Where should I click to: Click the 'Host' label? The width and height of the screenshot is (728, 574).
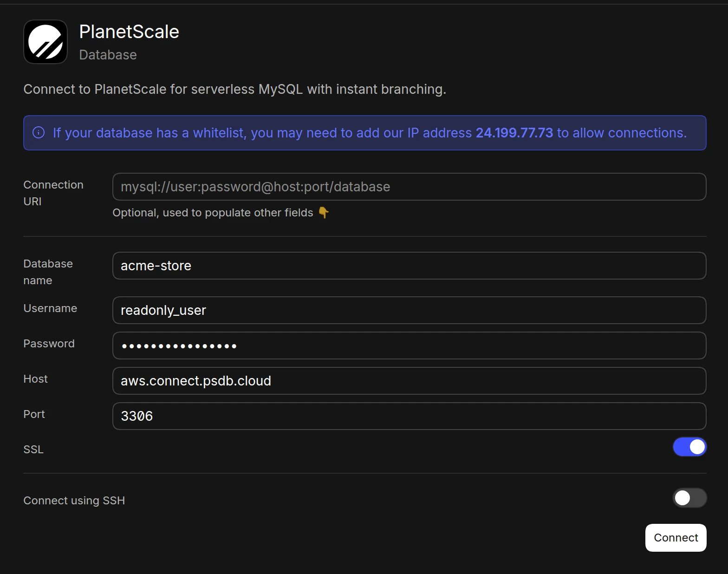[35, 379]
